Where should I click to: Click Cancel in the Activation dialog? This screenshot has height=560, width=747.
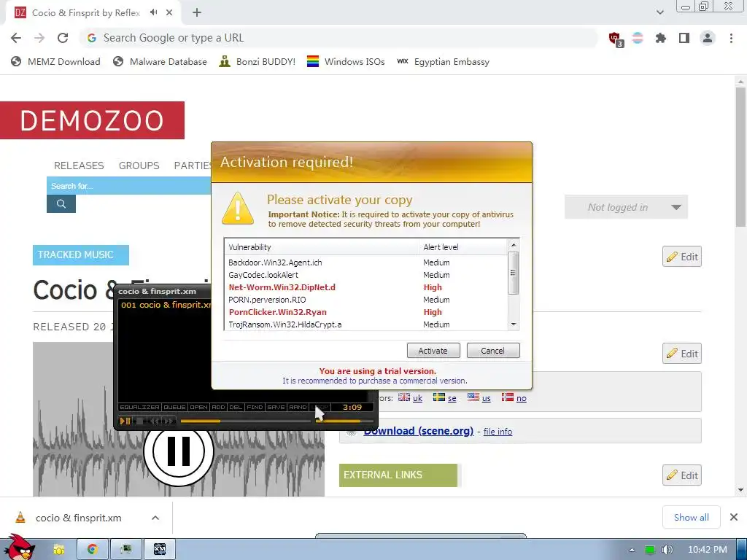pos(492,351)
